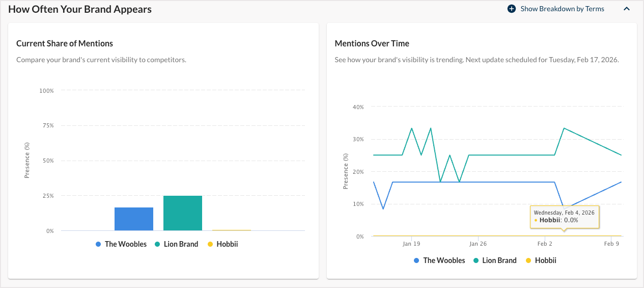Click The Woobles blue legend dot in bar chart
The image size is (644, 288).
pyautogui.click(x=98, y=245)
